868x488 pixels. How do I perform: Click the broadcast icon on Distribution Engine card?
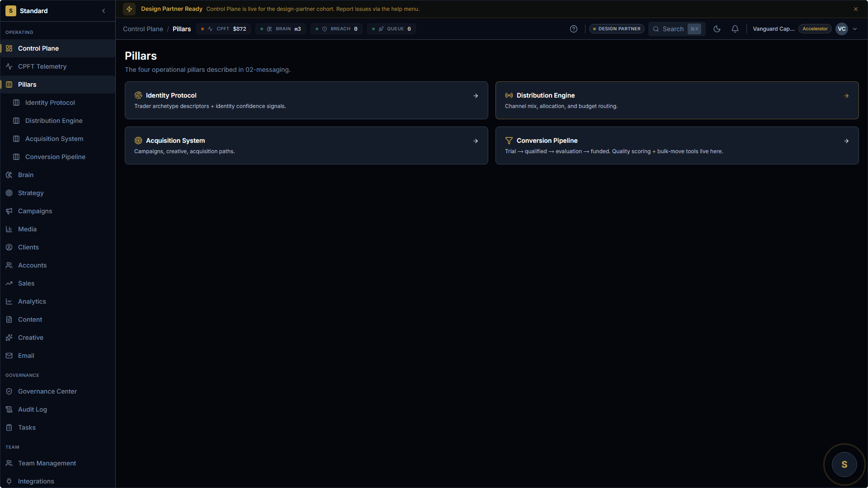coord(509,95)
